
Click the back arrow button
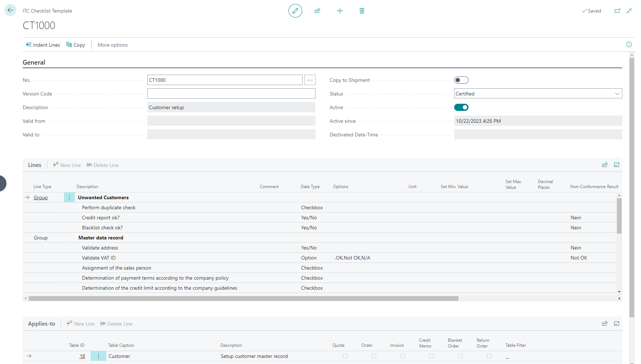(x=10, y=10)
